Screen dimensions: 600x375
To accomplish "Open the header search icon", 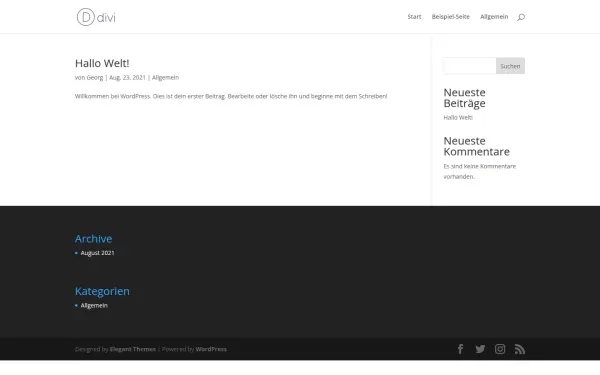I will tap(521, 17).
